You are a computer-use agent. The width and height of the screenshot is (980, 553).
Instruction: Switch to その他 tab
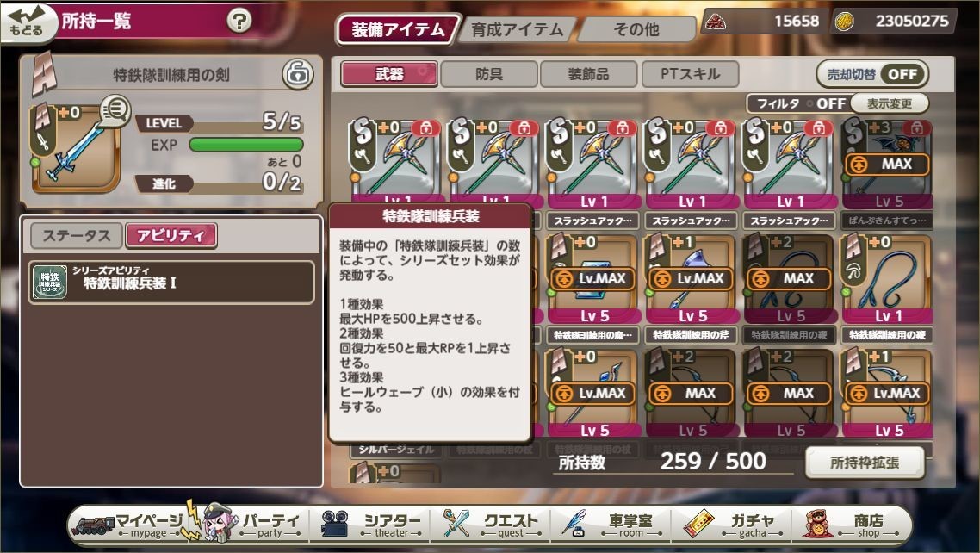click(x=636, y=29)
